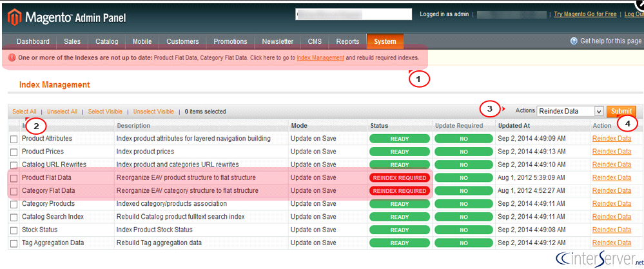Viewport: 644px width, 269px height.
Task: Click the Description column header
Action: coord(133,126)
